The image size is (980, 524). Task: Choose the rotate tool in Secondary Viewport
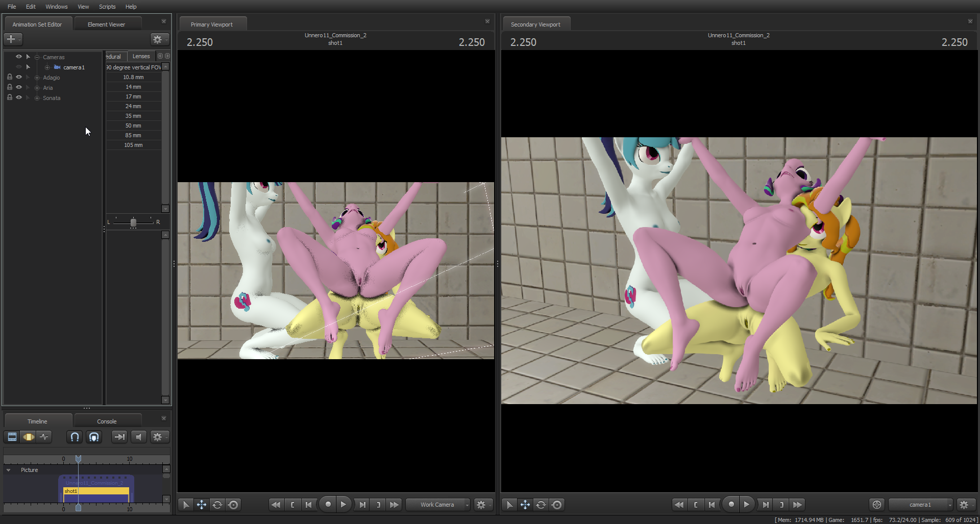[x=541, y=505]
